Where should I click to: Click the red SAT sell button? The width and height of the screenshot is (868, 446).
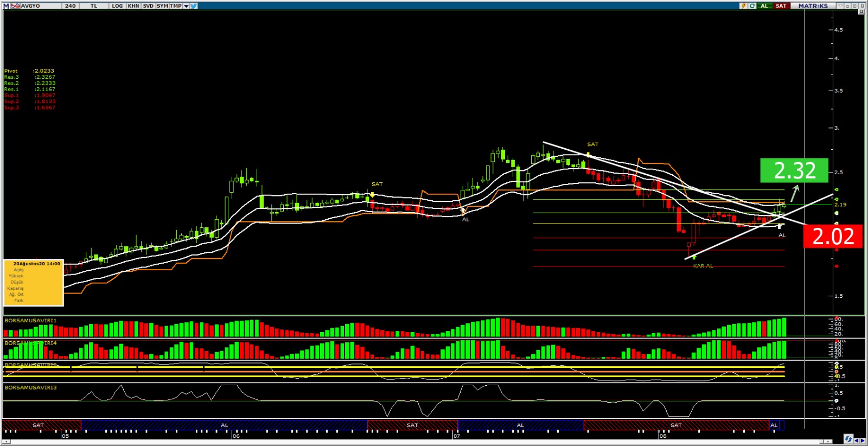pos(781,6)
